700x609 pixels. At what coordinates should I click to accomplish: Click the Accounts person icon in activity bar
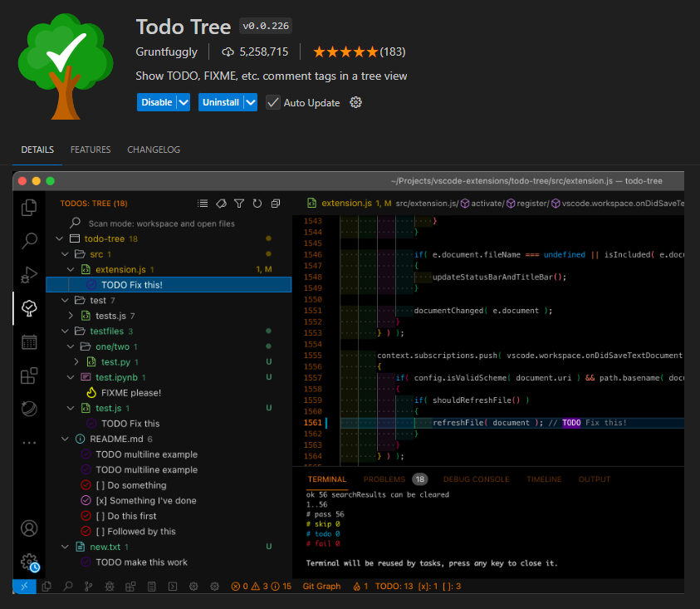[x=29, y=528]
